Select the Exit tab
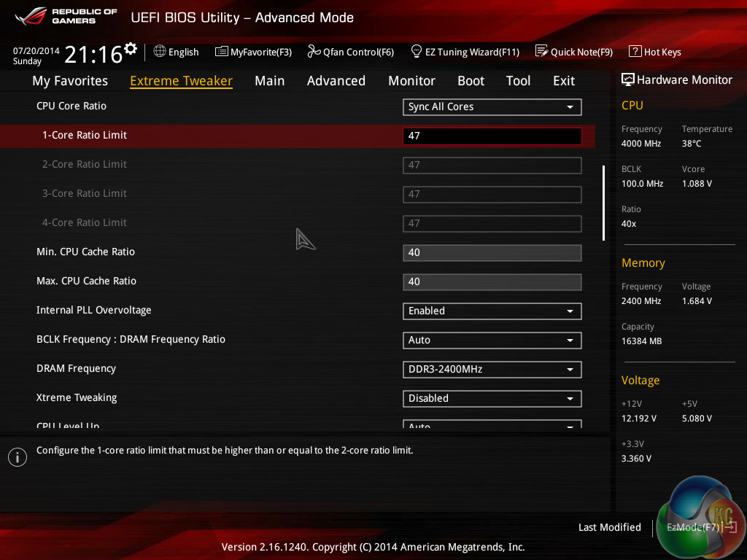747x560 pixels. pyautogui.click(x=564, y=81)
